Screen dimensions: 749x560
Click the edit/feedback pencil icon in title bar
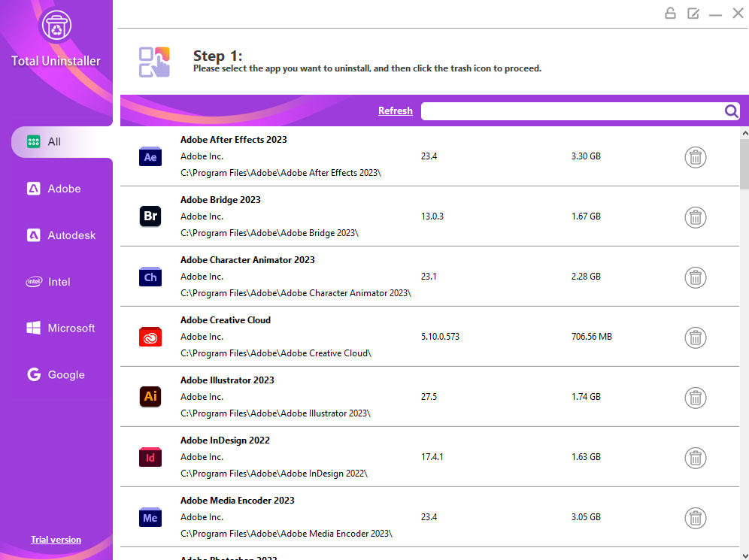[693, 14]
